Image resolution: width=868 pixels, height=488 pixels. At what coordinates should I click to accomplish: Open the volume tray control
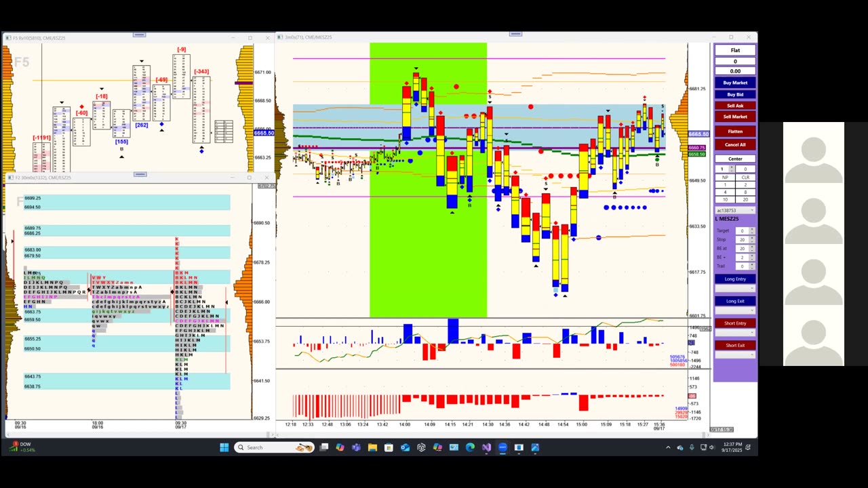[711, 447]
